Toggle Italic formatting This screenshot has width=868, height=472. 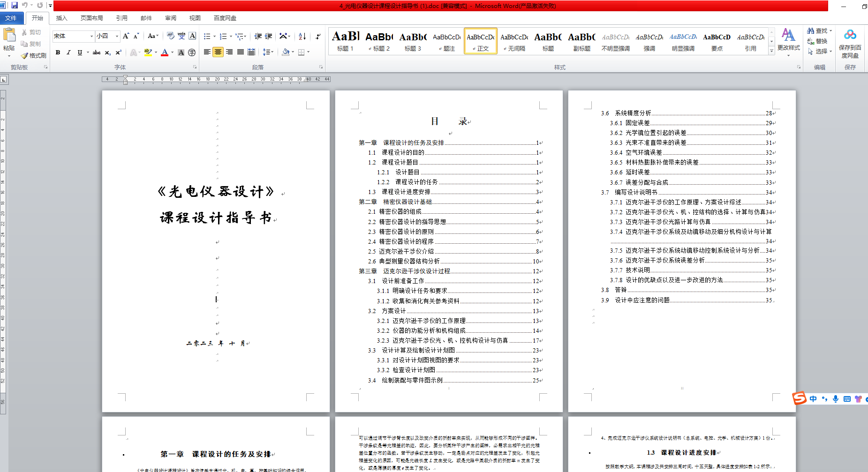[x=68, y=52]
